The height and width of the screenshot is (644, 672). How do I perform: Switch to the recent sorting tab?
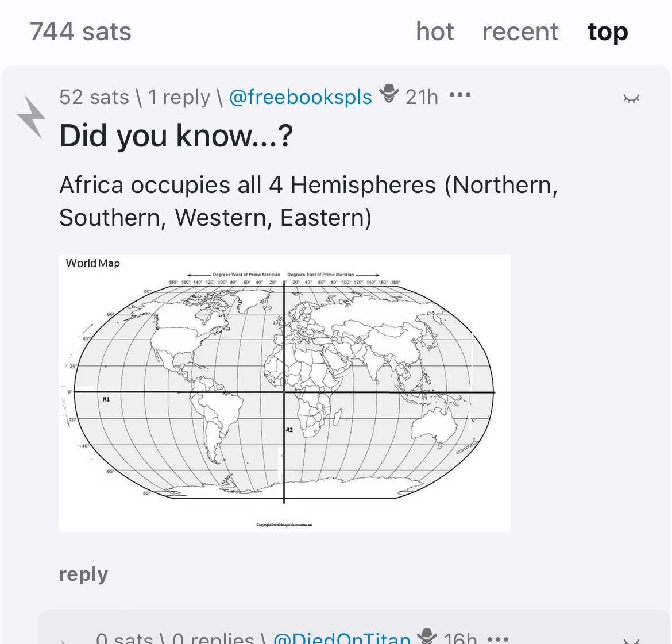(x=520, y=32)
